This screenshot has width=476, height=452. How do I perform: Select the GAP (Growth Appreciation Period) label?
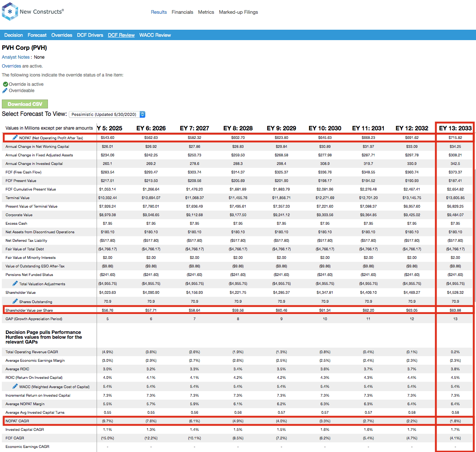coord(34,319)
